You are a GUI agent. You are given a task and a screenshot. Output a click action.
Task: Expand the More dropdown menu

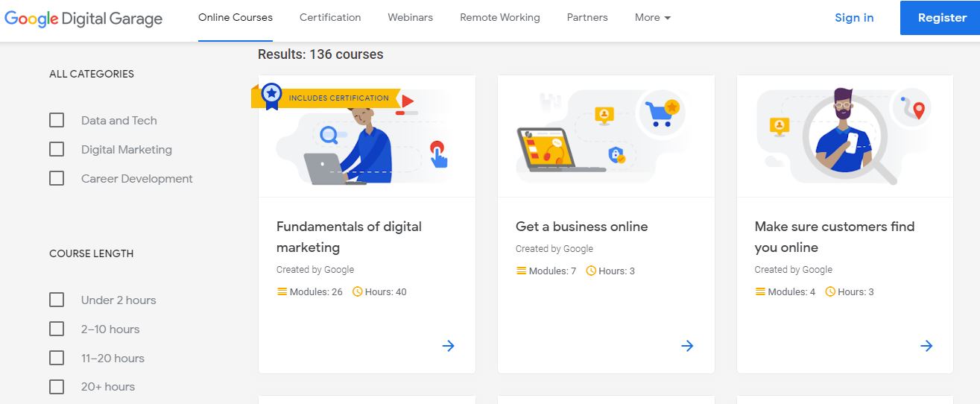click(653, 18)
